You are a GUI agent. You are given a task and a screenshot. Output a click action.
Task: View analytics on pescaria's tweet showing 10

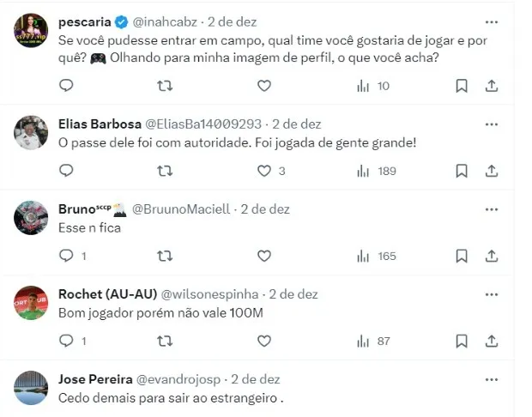pos(373,86)
